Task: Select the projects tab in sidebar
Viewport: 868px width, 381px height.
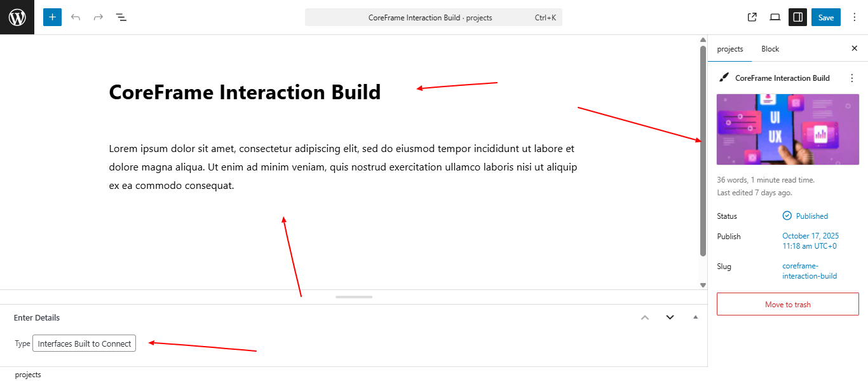Action: point(730,49)
